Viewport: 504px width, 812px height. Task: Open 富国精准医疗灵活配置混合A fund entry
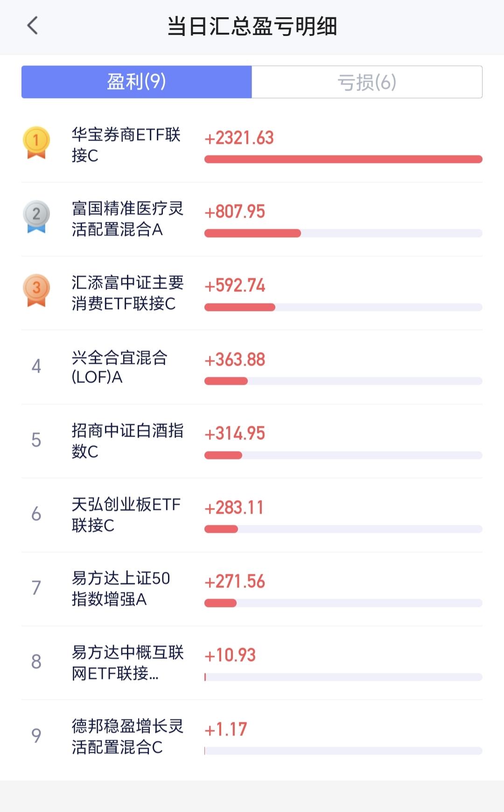tap(252, 219)
